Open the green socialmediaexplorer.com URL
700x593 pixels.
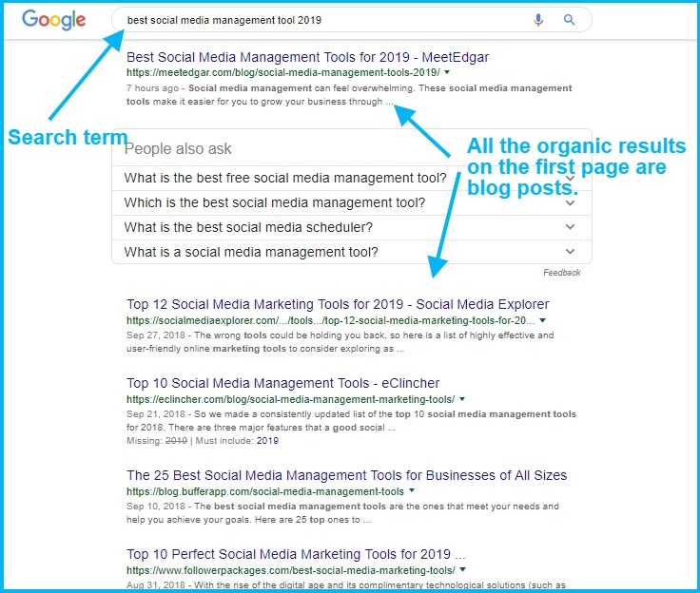point(330,320)
